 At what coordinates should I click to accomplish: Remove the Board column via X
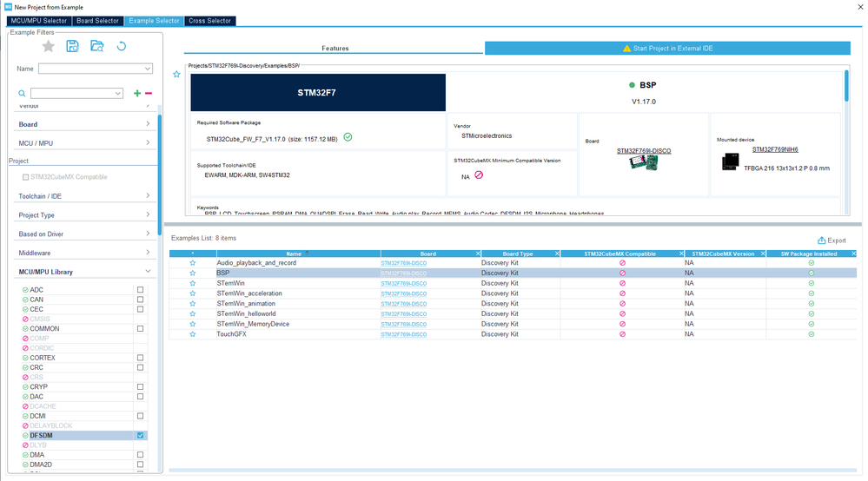coord(478,254)
